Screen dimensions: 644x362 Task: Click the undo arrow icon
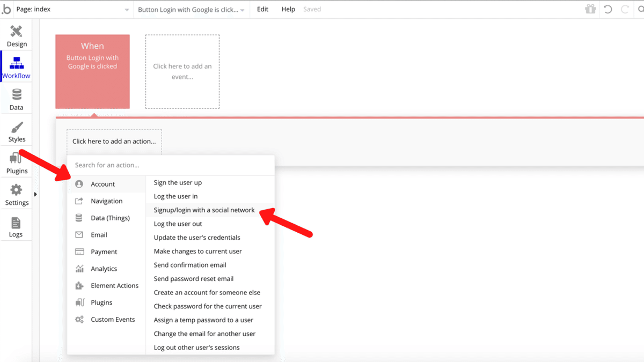(608, 9)
